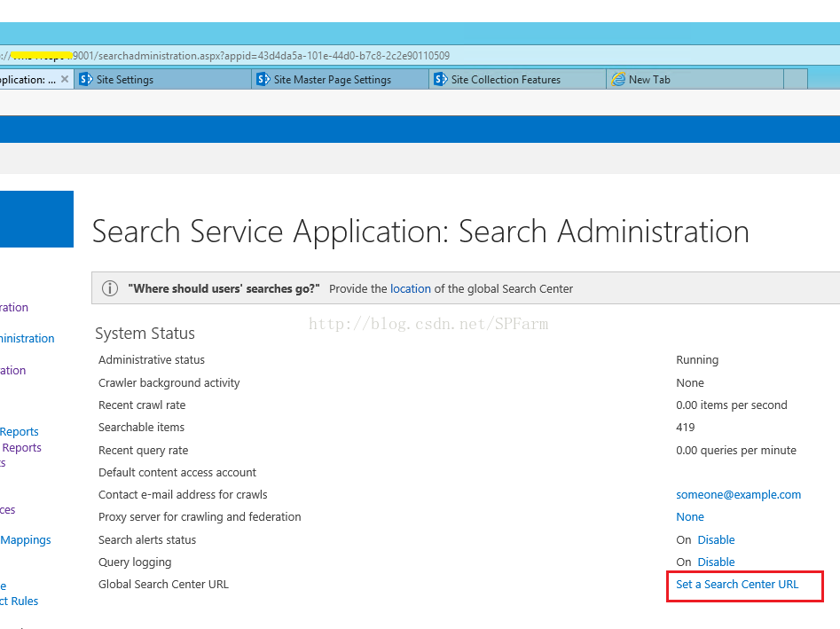Open Mappings link in left navigation

click(25, 540)
